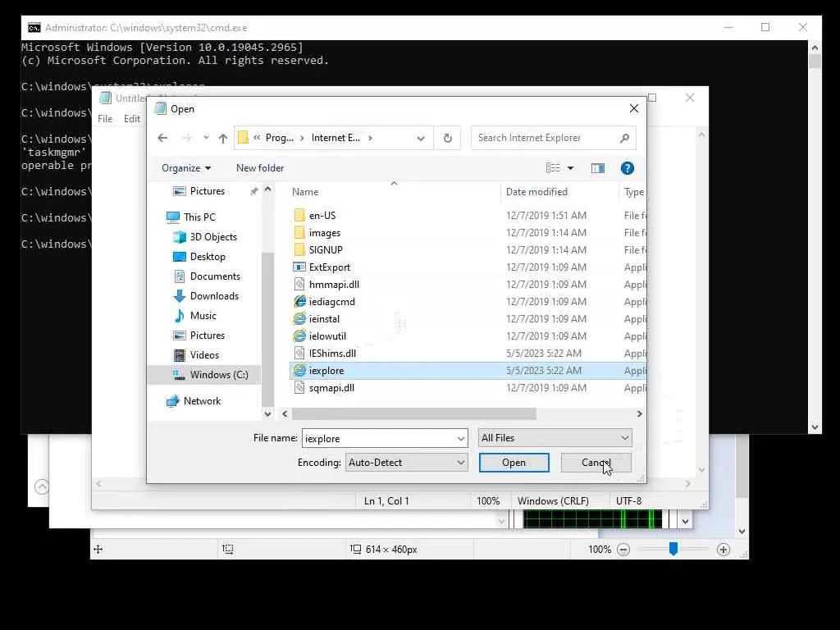
Task: Open view options dropdown arrow
Action: pyautogui.click(x=571, y=168)
